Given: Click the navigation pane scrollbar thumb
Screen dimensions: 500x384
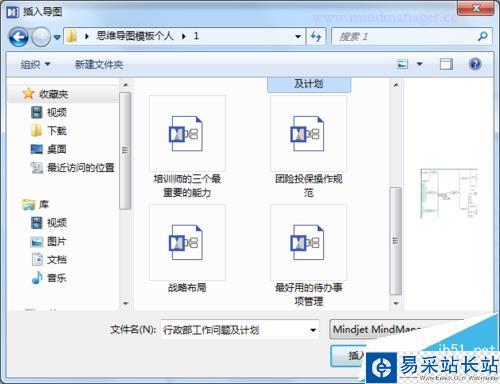Looking at the screenshot, I should (125, 151).
